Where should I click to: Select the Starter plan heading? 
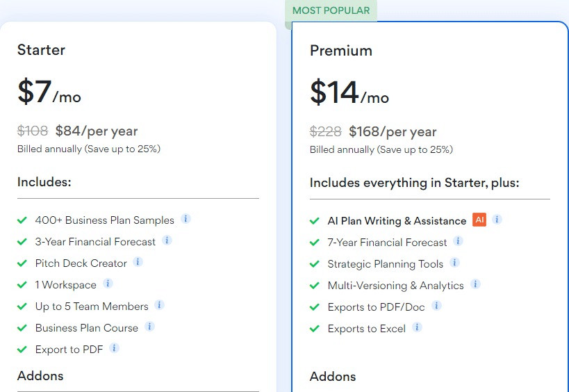pyautogui.click(x=42, y=50)
